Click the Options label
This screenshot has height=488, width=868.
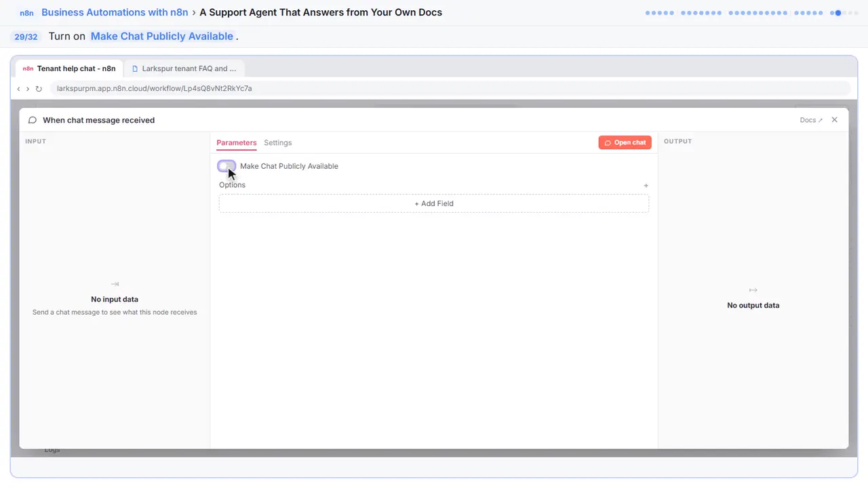pos(232,185)
